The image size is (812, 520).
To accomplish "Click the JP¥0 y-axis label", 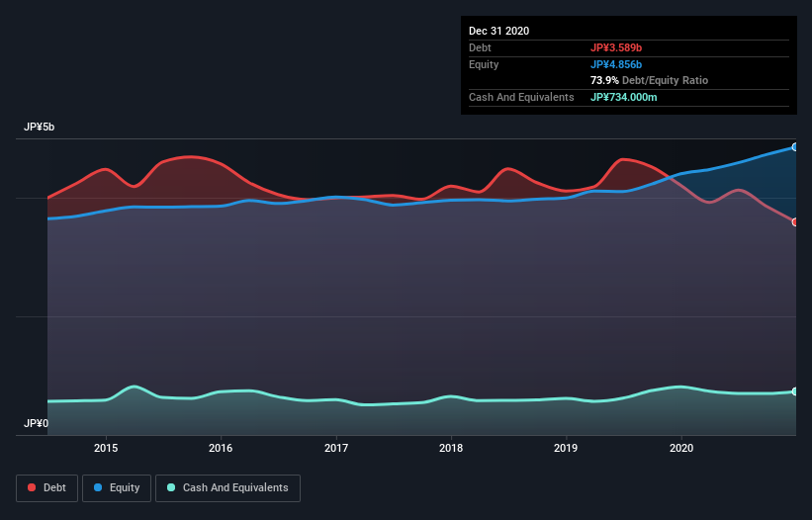I will (36, 424).
